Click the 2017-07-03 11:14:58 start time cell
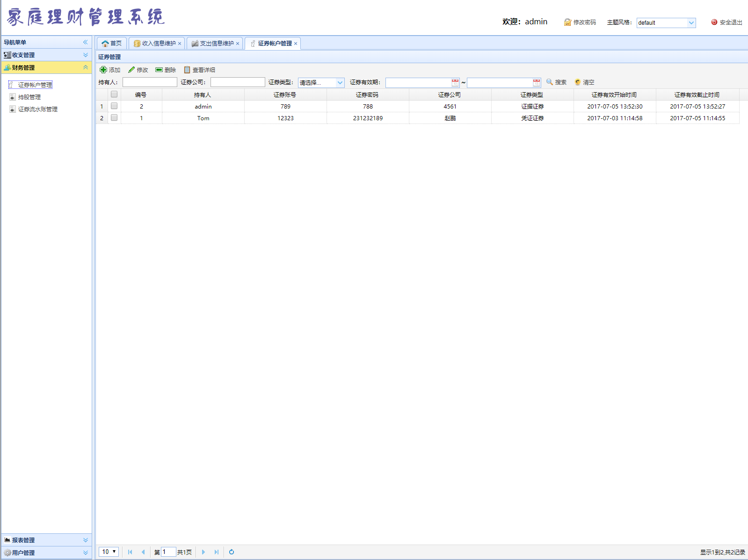 tap(615, 118)
